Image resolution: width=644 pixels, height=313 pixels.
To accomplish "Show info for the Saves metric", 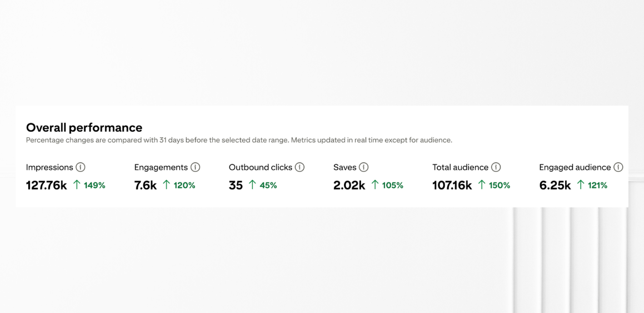I will point(364,167).
